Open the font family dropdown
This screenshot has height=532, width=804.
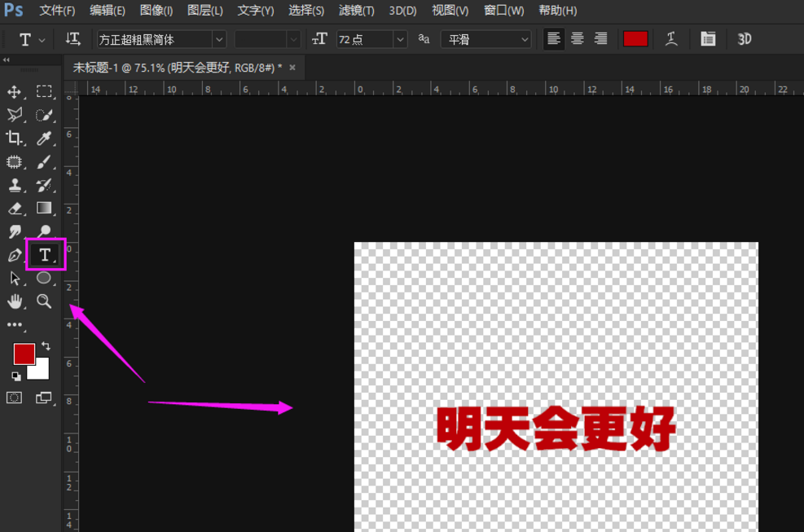(x=220, y=38)
